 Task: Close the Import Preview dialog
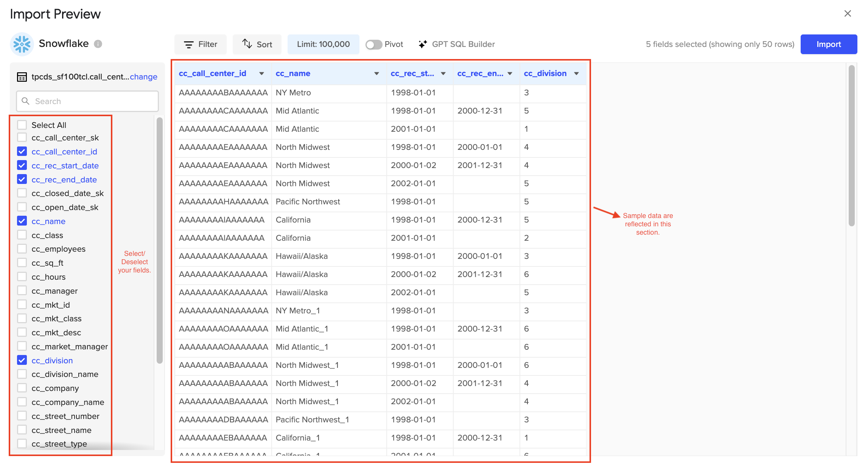click(848, 14)
